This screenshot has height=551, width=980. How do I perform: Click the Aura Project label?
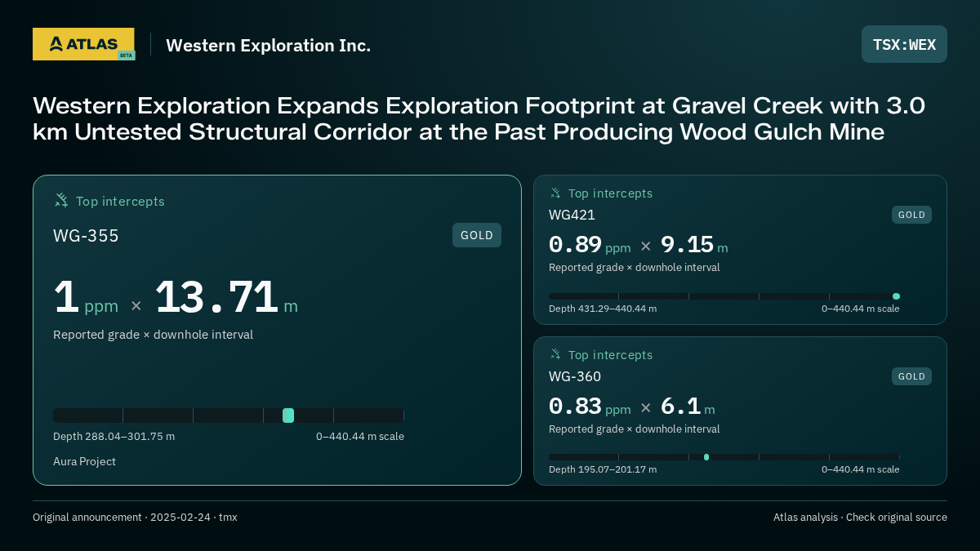[x=84, y=461]
